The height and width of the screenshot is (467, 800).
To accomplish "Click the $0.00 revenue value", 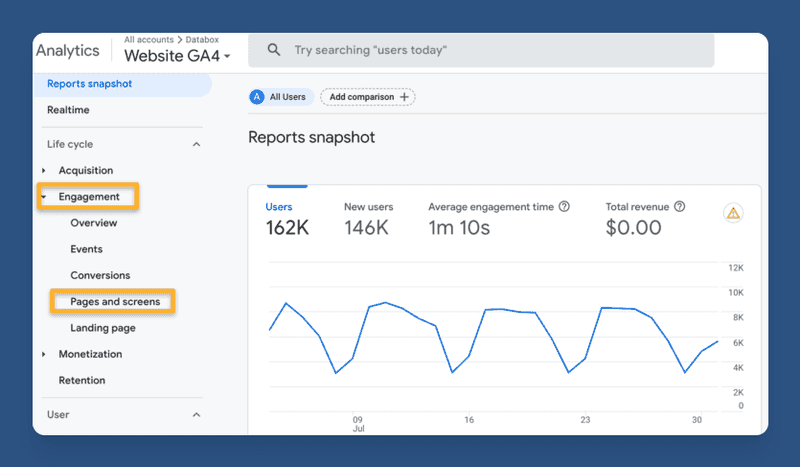I will pos(634,228).
